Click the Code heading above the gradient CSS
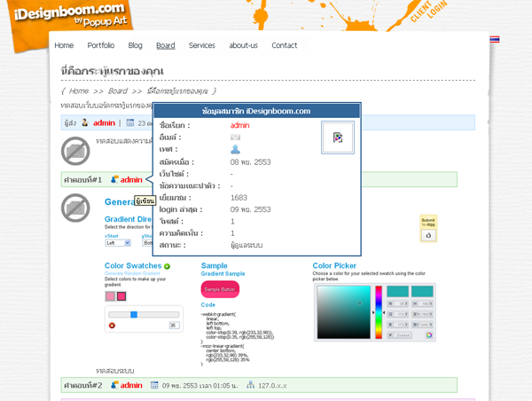Viewport: 532px width, 401px height. pos(207,304)
